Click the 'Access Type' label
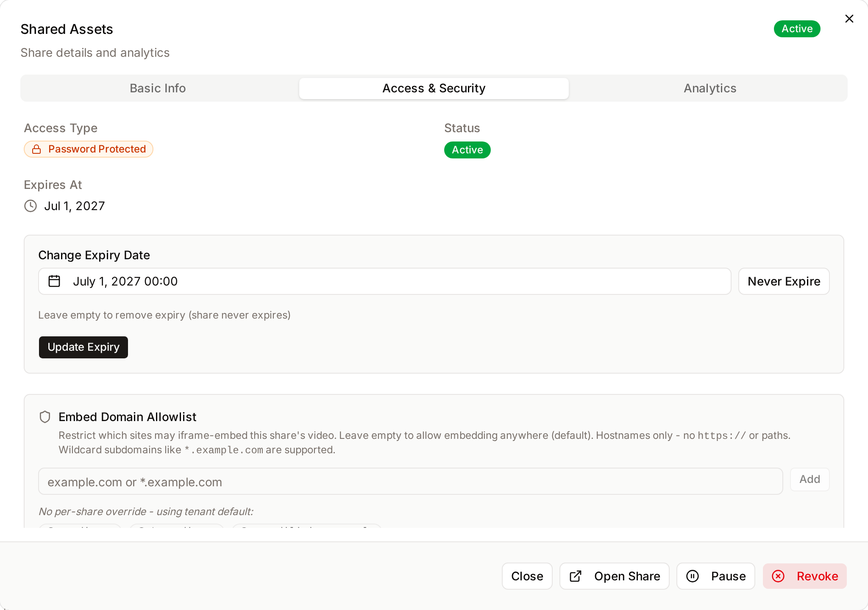The height and width of the screenshot is (610, 868). click(x=61, y=128)
